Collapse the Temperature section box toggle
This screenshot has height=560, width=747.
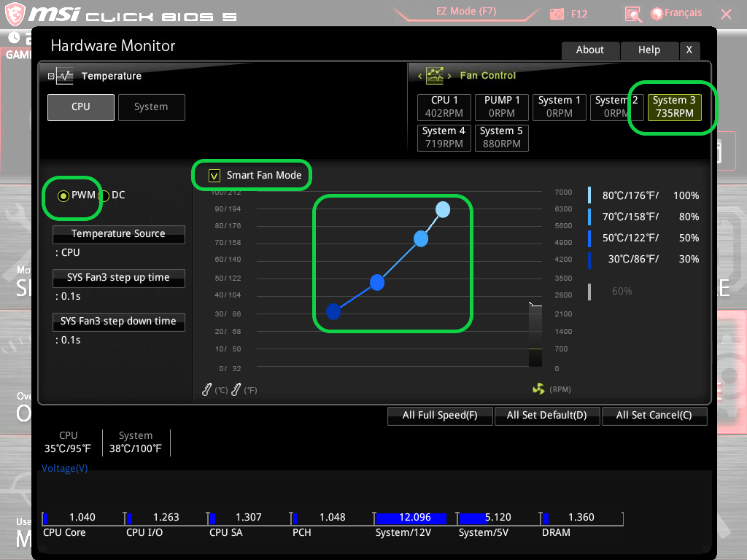[51, 76]
